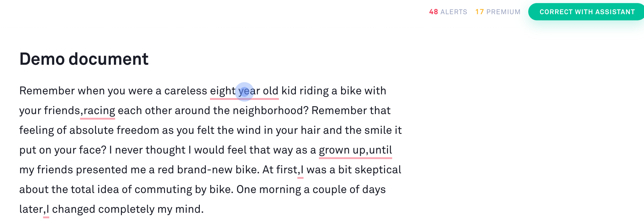Click the word "thought" in the paragraph
The image size is (644, 222).
click(x=165, y=150)
